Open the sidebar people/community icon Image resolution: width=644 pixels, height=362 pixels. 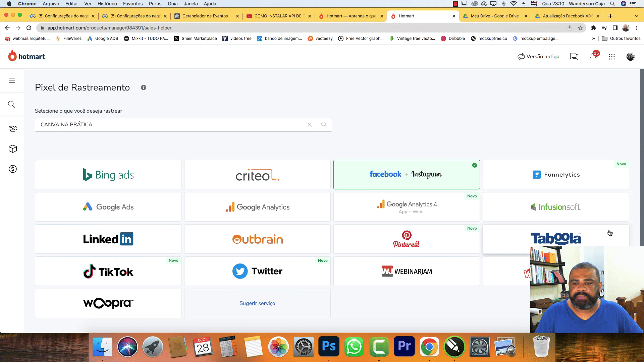12,129
